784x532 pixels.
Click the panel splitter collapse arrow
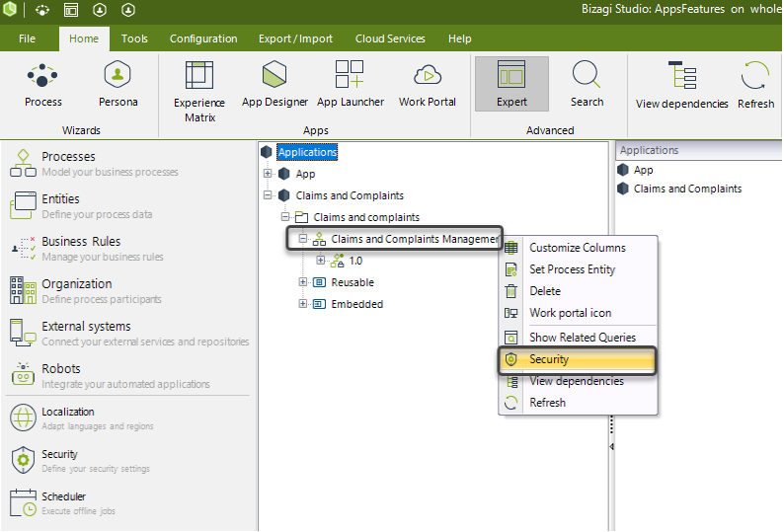pyautogui.click(x=611, y=446)
